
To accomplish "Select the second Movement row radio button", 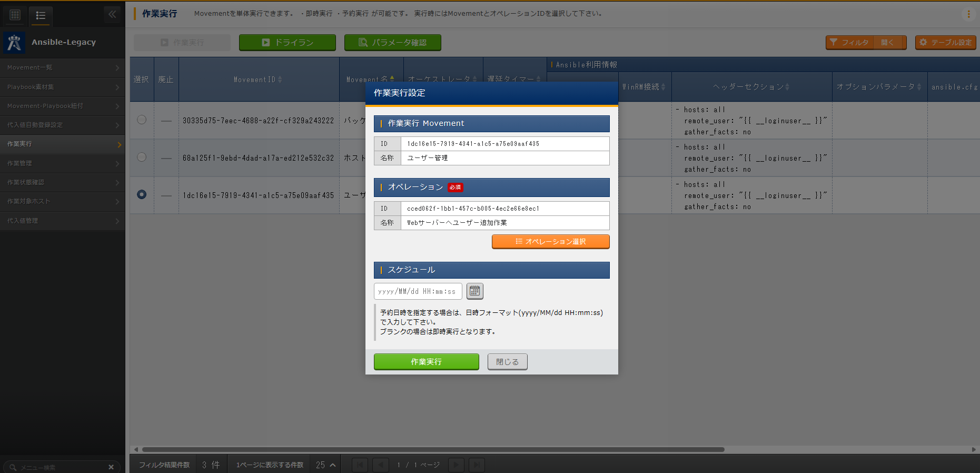I will tap(142, 157).
